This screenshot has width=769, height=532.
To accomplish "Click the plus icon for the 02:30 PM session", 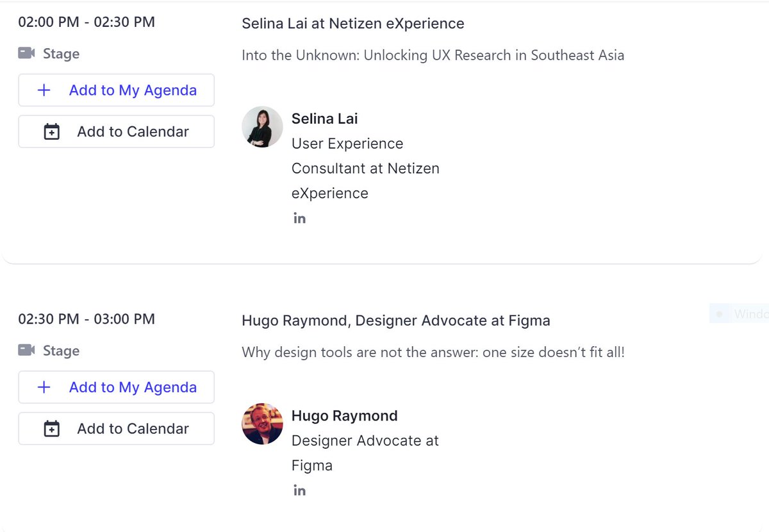I will pos(44,387).
